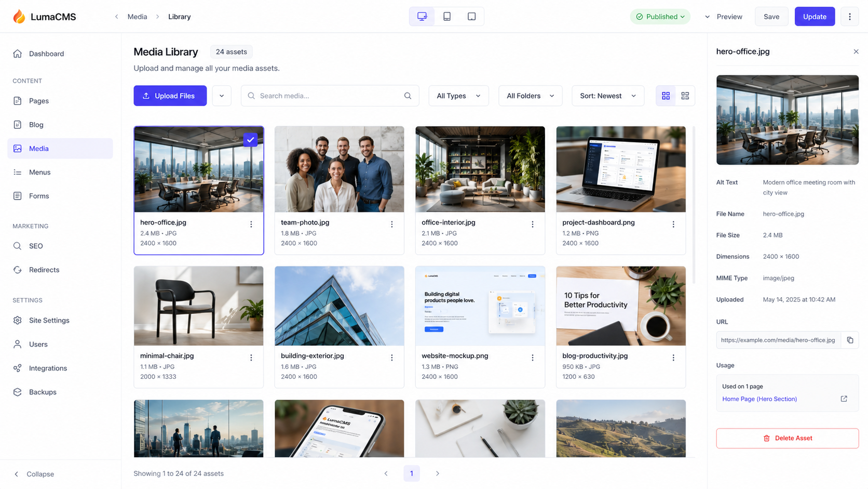Click the Delete Asset button
The height and width of the screenshot is (489, 868).
tap(788, 438)
